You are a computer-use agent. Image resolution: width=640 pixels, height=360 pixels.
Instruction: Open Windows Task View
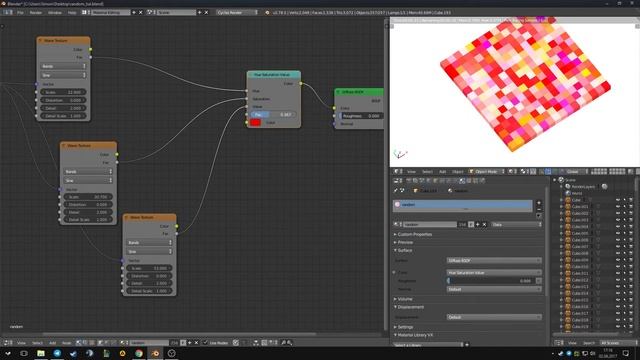click(x=24, y=353)
